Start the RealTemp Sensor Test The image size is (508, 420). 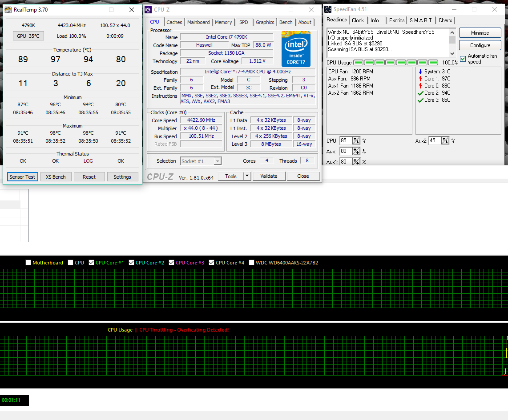click(x=22, y=177)
